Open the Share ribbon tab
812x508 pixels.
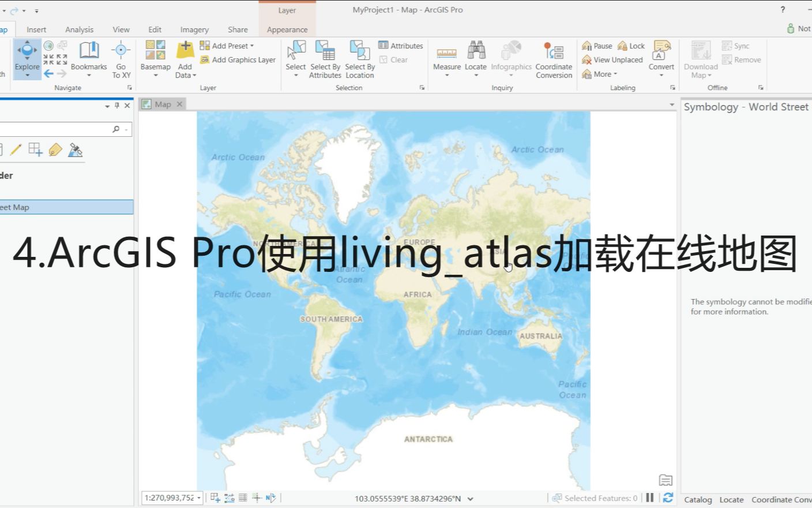(x=238, y=29)
